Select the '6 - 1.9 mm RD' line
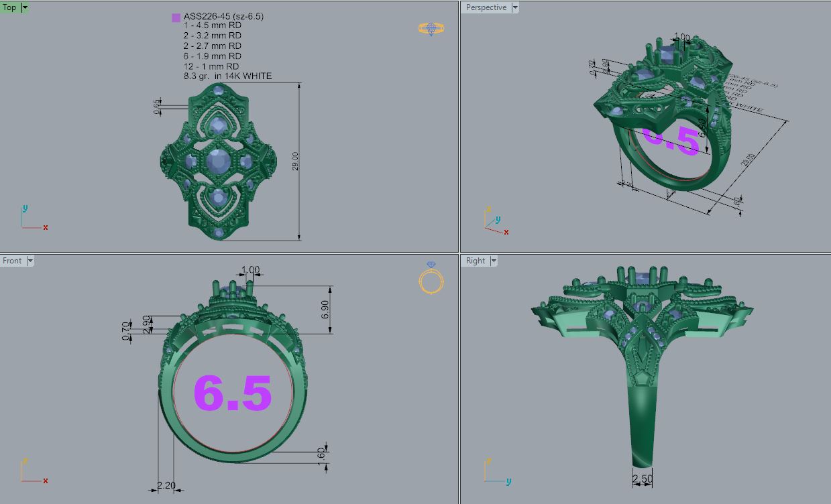 212,56
